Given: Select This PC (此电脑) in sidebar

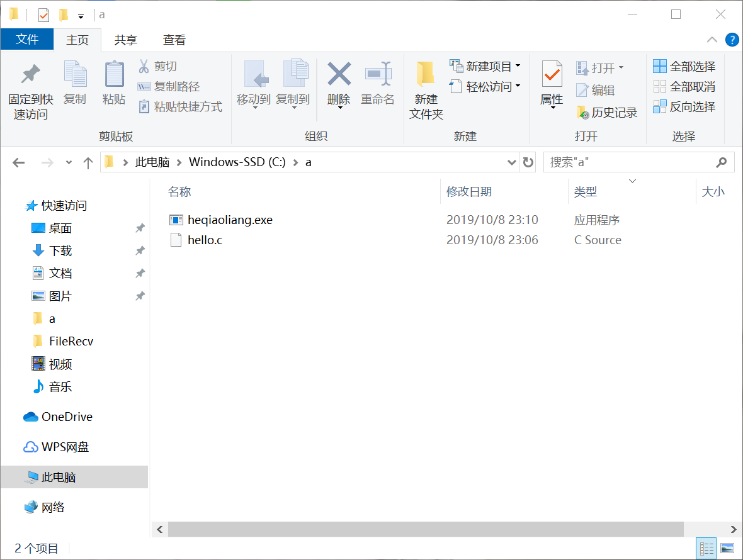Looking at the screenshot, I should click(x=74, y=477).
